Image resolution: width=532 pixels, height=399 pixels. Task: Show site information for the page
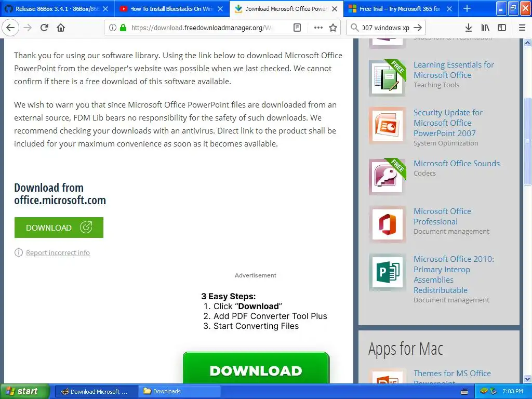[x=112, y=28]
